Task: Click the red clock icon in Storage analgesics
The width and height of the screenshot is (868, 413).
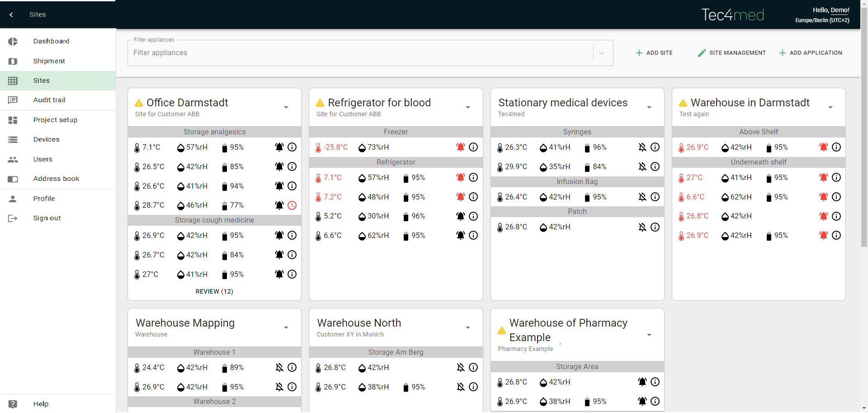Action: (292, 205)
